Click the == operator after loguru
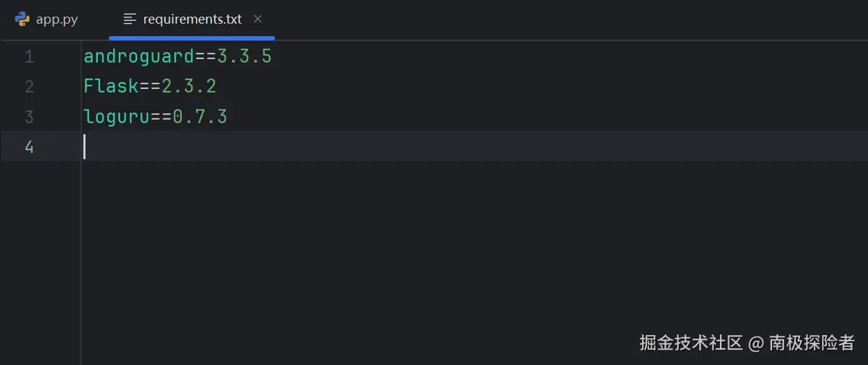This screenshot has width=868, height=365. (161, 117)
